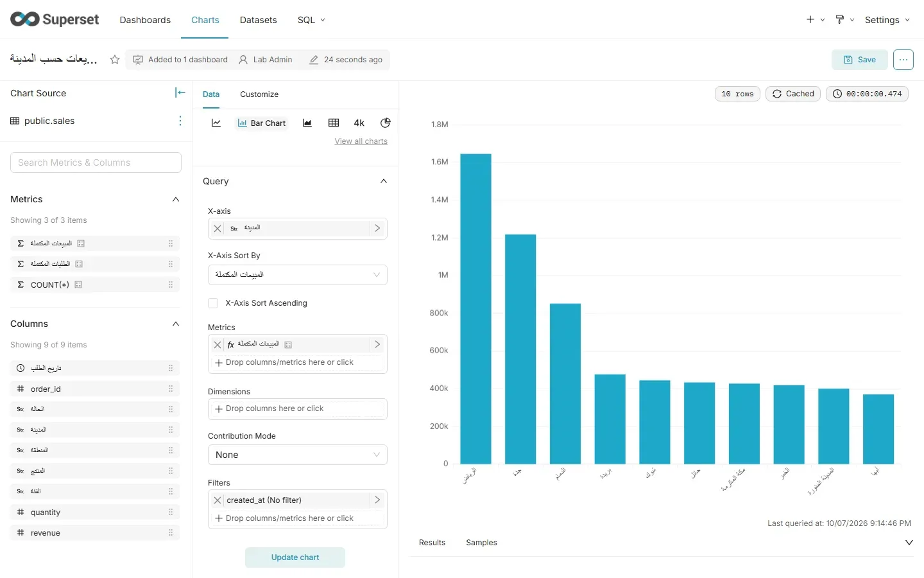
Task: Open the View all charts link
Action: coord(361,141)
